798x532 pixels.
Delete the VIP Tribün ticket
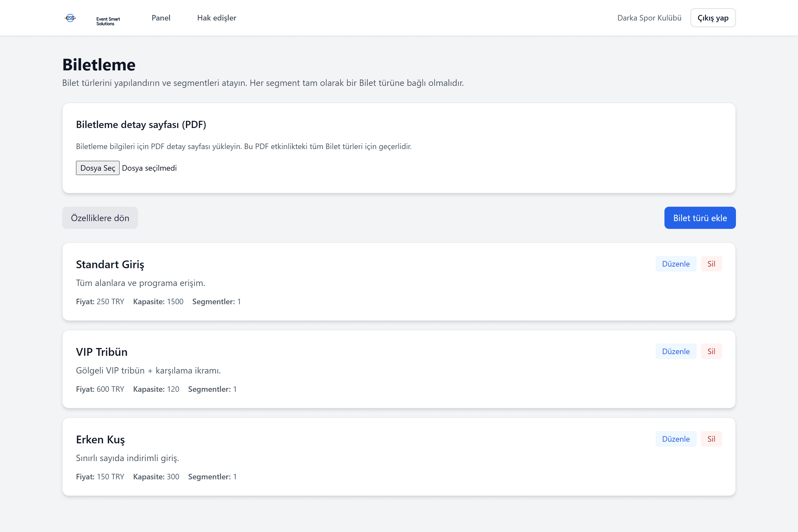(711, 351)
